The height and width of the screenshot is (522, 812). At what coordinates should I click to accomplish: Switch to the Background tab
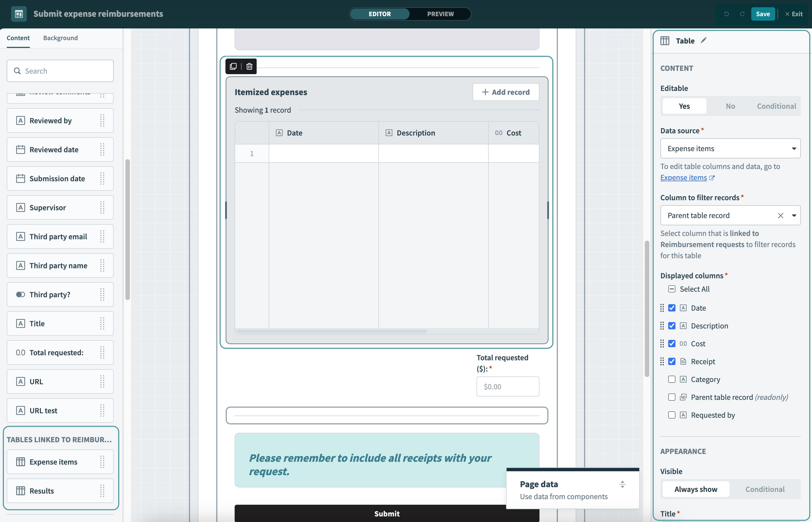tap(60, 38)
